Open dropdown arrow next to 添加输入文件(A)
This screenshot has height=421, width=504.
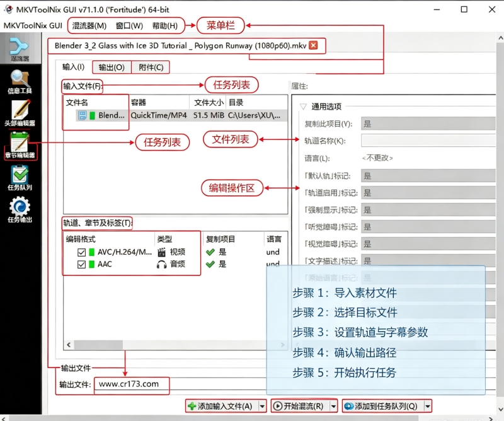point(262,407)
